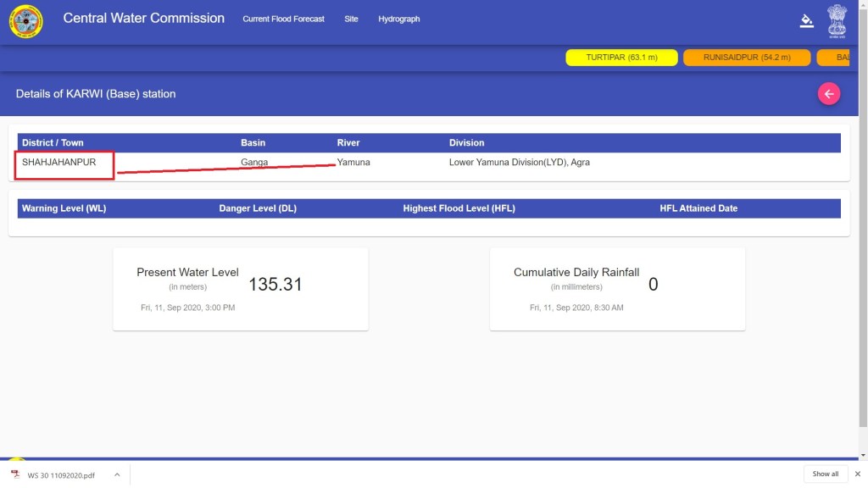The height and width of the screenshot is (488, 868).
Task: Expand options for WS 30 11092020.pdf download
Action: (x=117, y=474)
